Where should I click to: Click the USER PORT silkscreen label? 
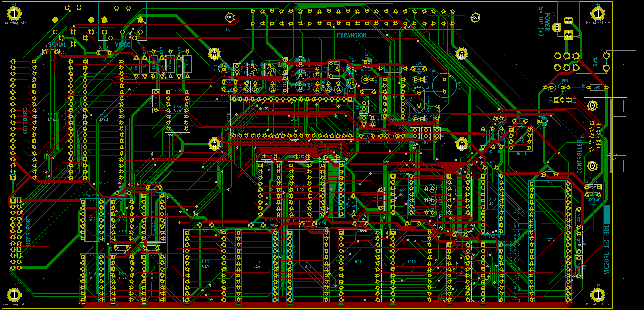(x=28, y=231)
